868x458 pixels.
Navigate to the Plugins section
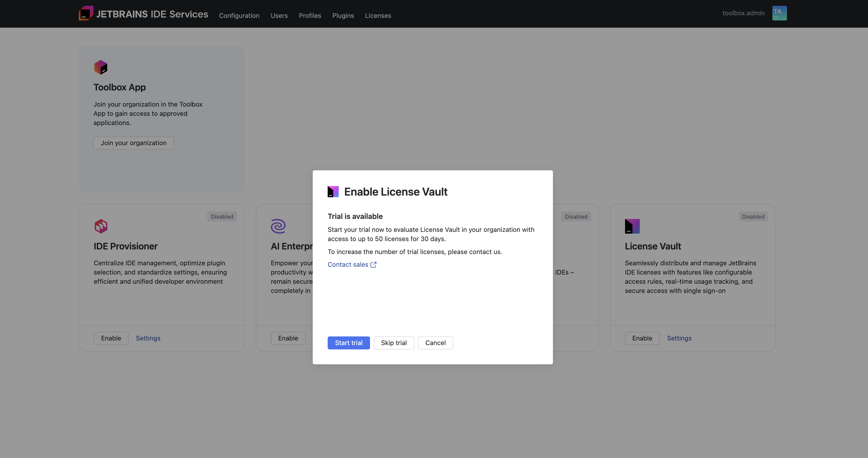(343, 16)
